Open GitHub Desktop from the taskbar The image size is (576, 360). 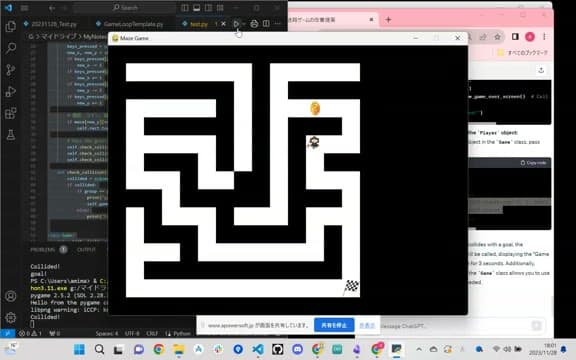pos(278,349)
